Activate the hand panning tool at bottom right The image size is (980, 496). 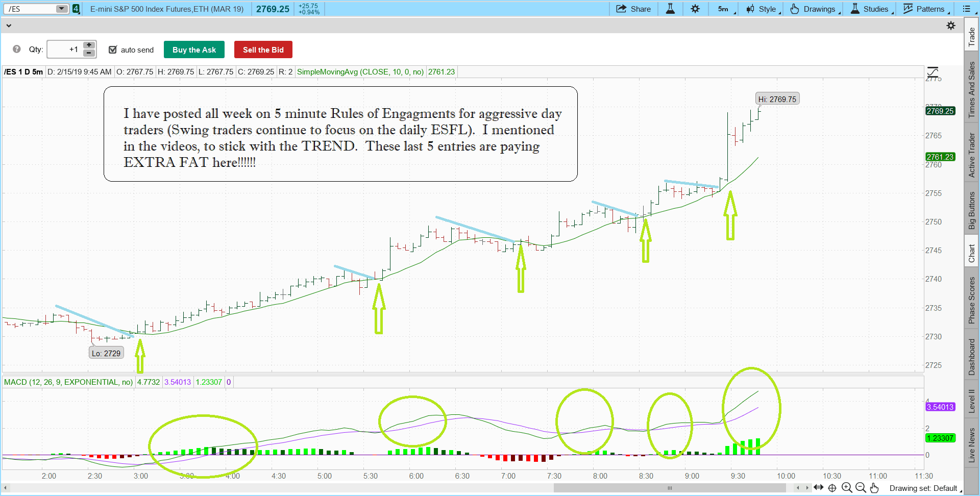874,488
